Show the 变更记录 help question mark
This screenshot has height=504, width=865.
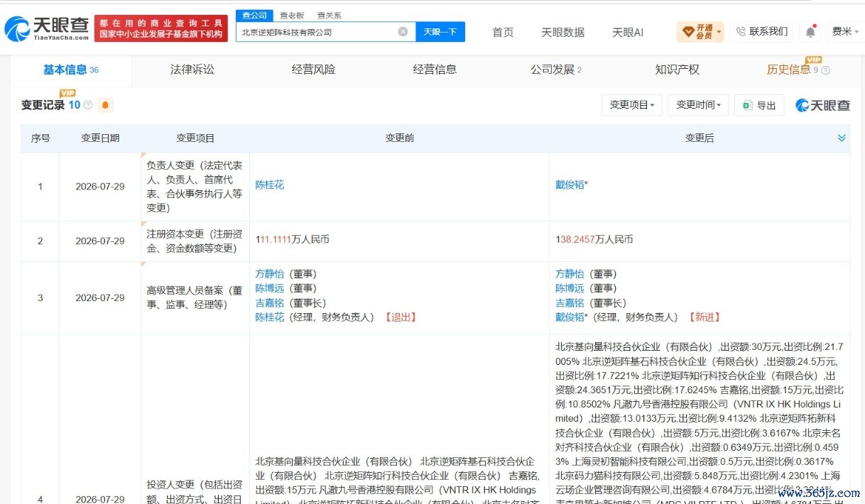(x=88, y=105)
